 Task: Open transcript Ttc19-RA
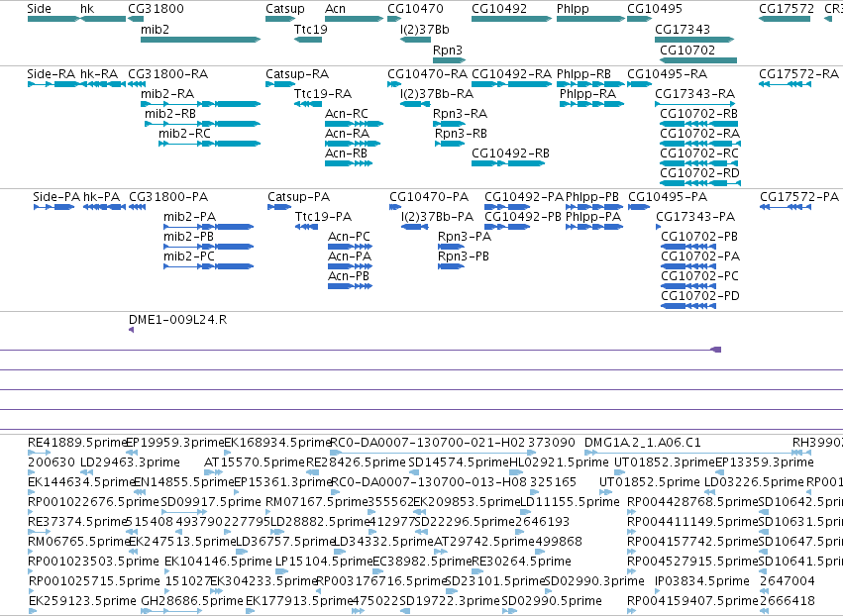coord(308,104)
